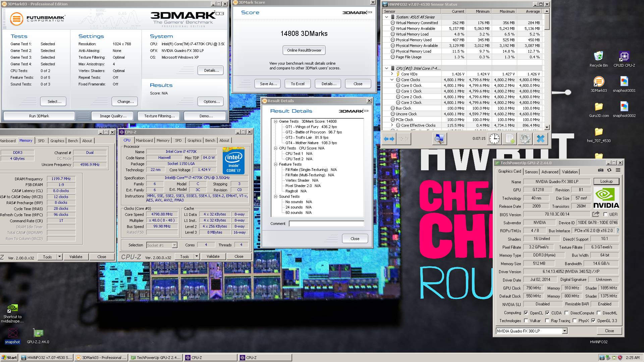Capture a screenshot with GPU-Z camera icon
The image size is (644, 362).
601,170
